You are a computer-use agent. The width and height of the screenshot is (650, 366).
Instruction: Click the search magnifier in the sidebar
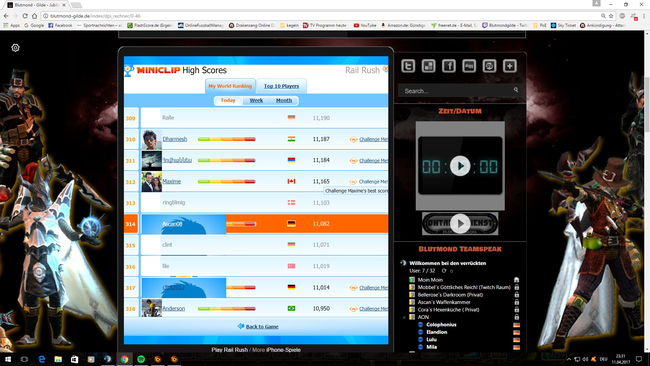pos(516,90)
